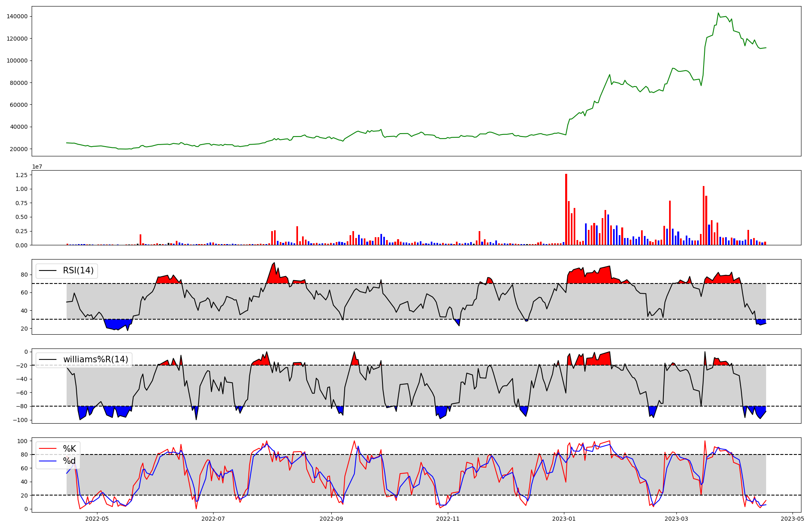This screenshot has width=812, height=528.
Task: Click the 40 tick on RSI panel axis
Action: tap(24, 311)
